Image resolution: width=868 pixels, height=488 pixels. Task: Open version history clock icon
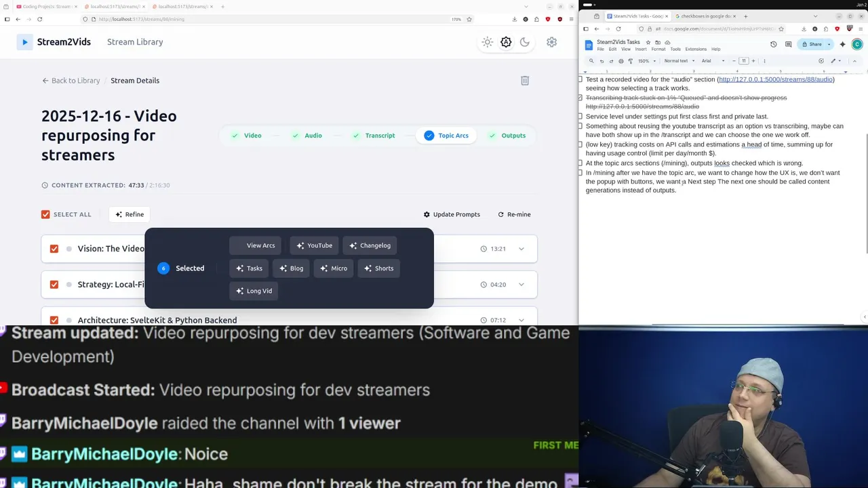pyautogui.click(x=774, y=45)
